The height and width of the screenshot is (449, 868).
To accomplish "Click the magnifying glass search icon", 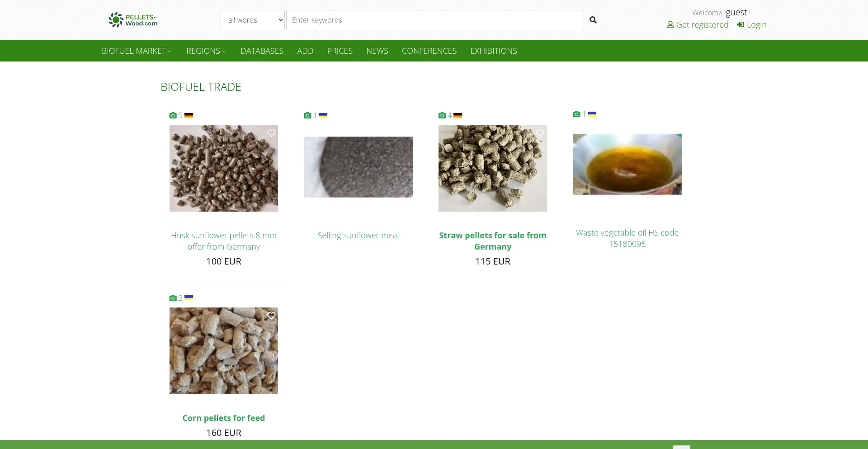I will (x=593, y=20).
